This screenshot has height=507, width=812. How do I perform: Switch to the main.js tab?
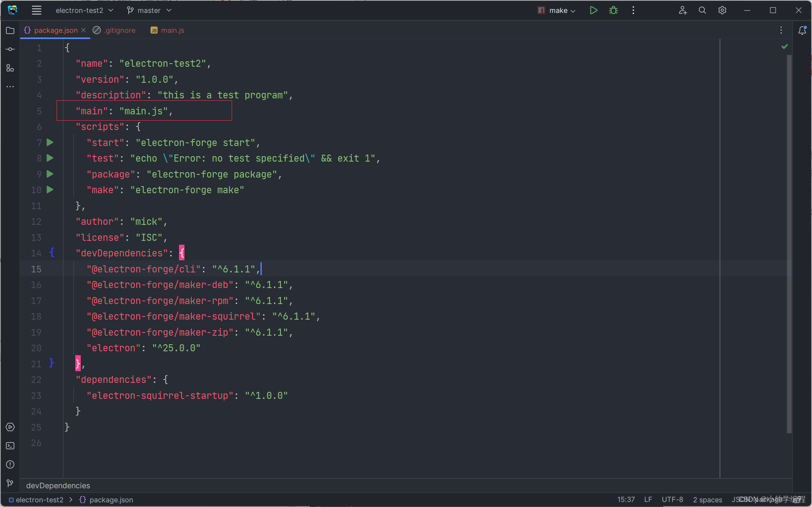tap(168, 30)
